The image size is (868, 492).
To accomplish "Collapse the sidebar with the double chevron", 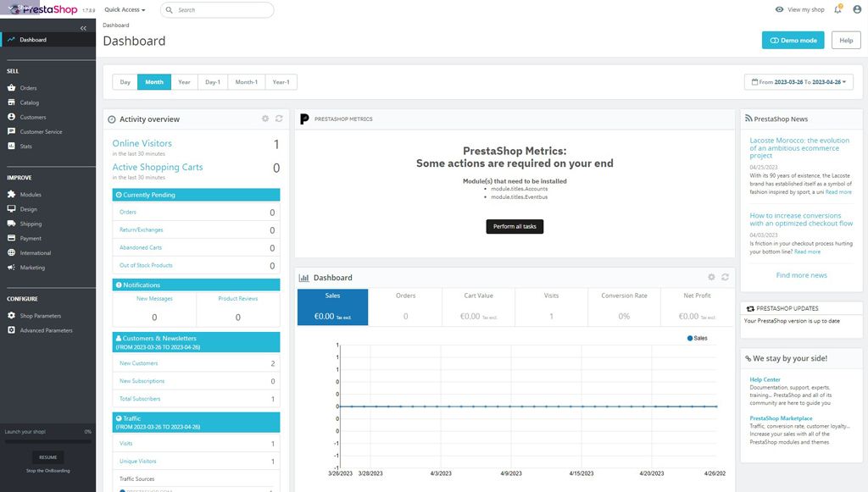I will tap(84, 27).
